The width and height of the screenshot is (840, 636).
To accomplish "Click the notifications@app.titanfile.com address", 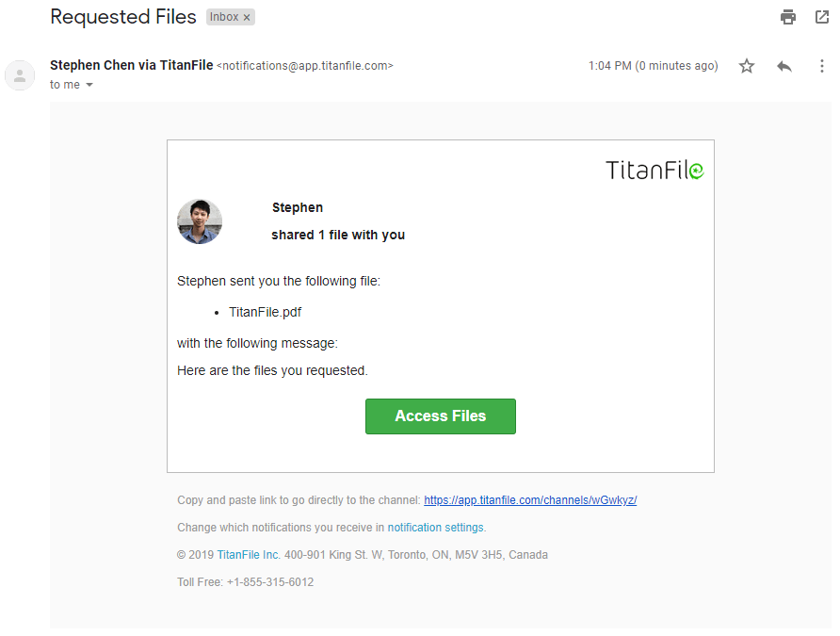I will [x=305, y=66].
